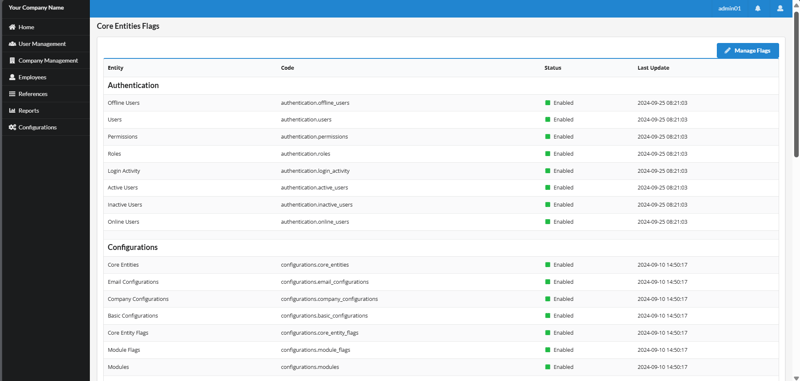This screenshot has width=800, height=381.
Task: Click the Employees person icon
Action: point(12,77)
